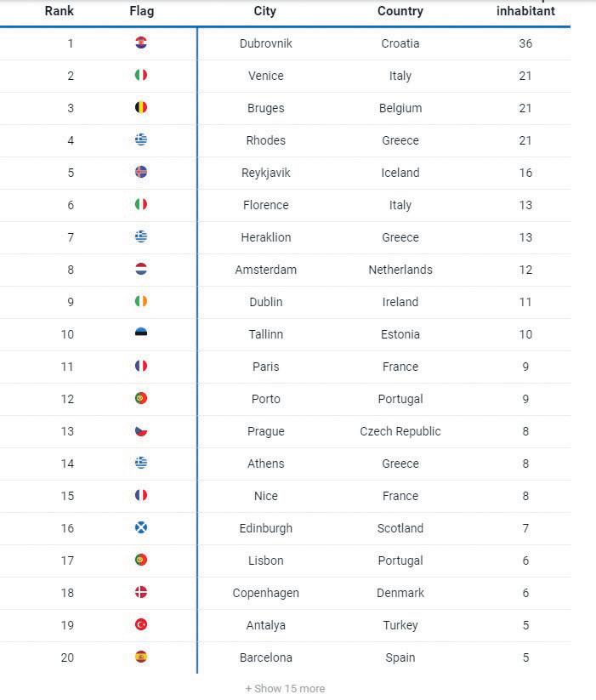Click the Ireland flag beside Dublin

[141, 301]
